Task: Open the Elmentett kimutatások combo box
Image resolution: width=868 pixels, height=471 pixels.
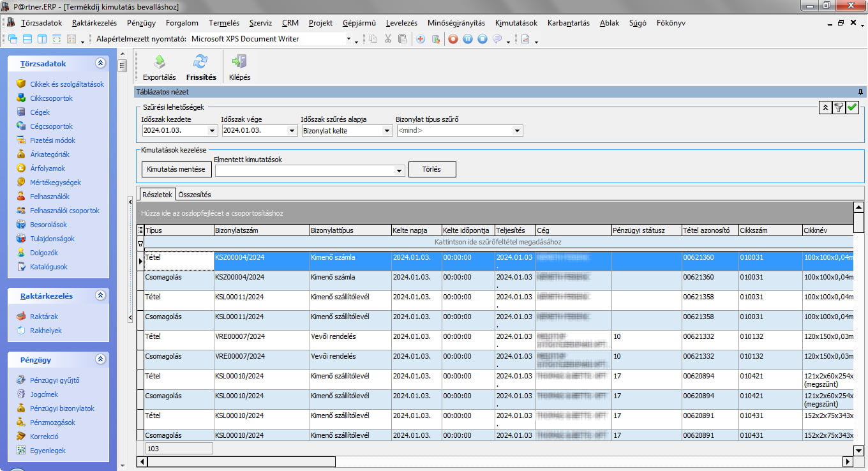Action: point(400,170)
